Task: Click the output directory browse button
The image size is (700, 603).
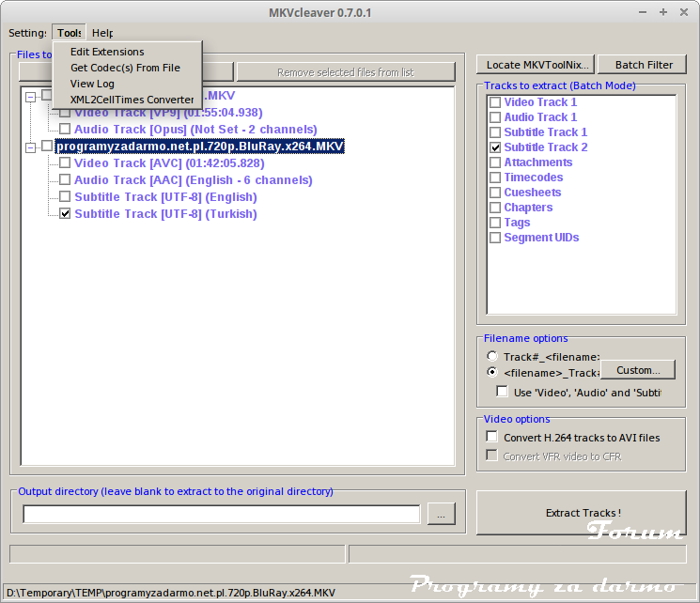Action: [x=442, y=514]
